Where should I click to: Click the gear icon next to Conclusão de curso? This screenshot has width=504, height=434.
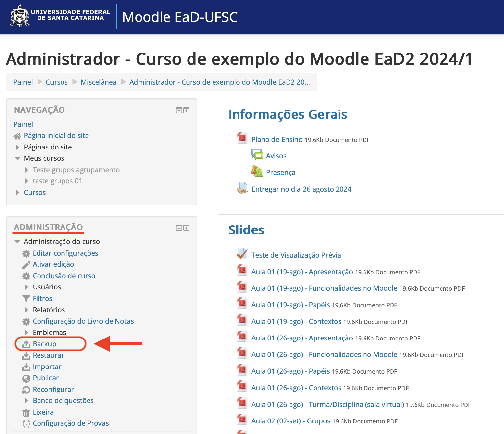pyautogui.click(x=26, y=276)
